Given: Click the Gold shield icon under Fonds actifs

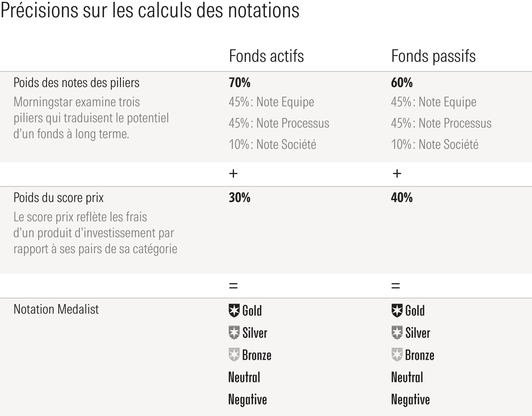Looking at the screenshot, I should [234, 311].
